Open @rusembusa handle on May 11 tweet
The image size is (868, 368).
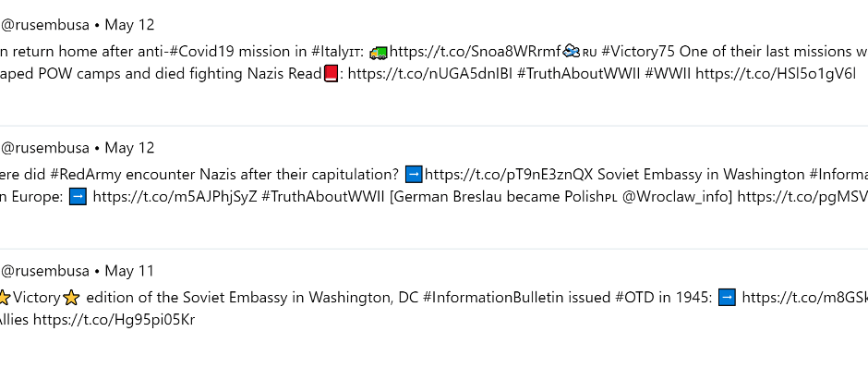[x=45, y=271]
